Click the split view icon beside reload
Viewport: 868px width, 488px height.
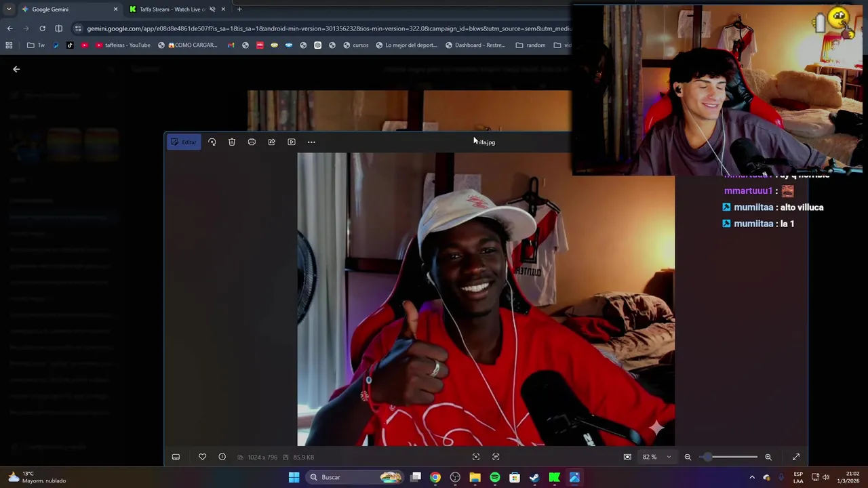[58, 28]
